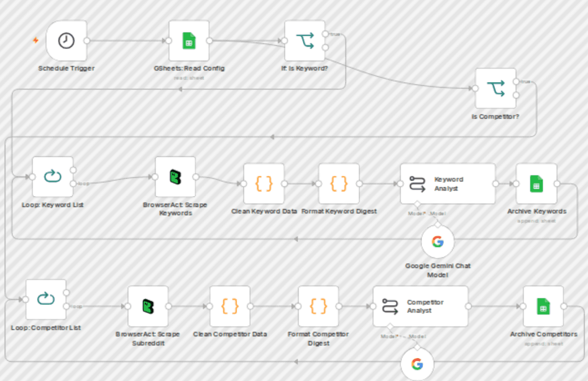Click the "Loop: Keyword List" label

52,205
